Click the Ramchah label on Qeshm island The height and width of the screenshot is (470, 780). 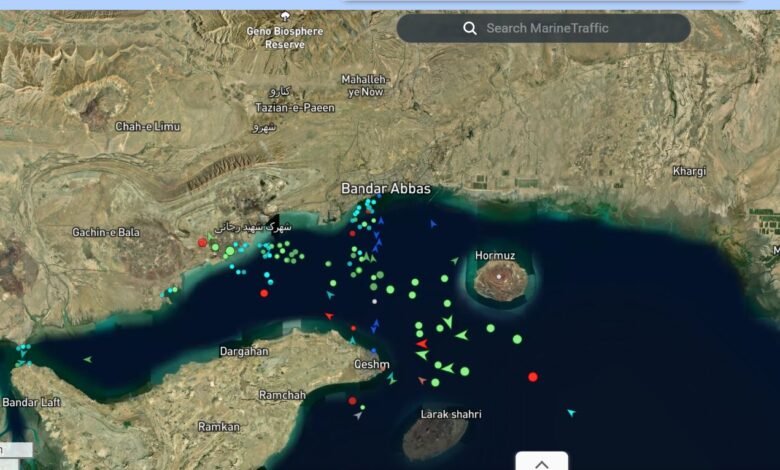point(282,395)
